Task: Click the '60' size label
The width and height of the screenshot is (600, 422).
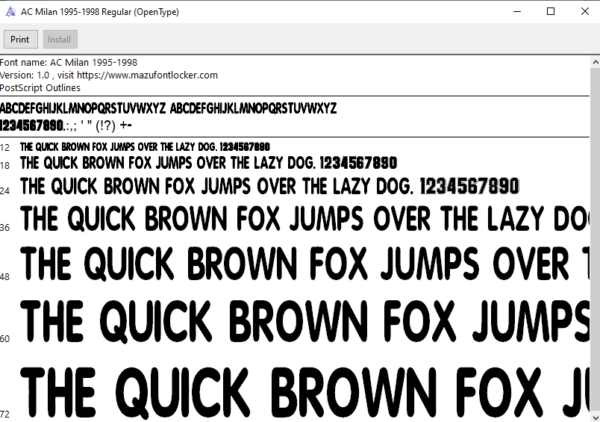Action: click(5, 339)
